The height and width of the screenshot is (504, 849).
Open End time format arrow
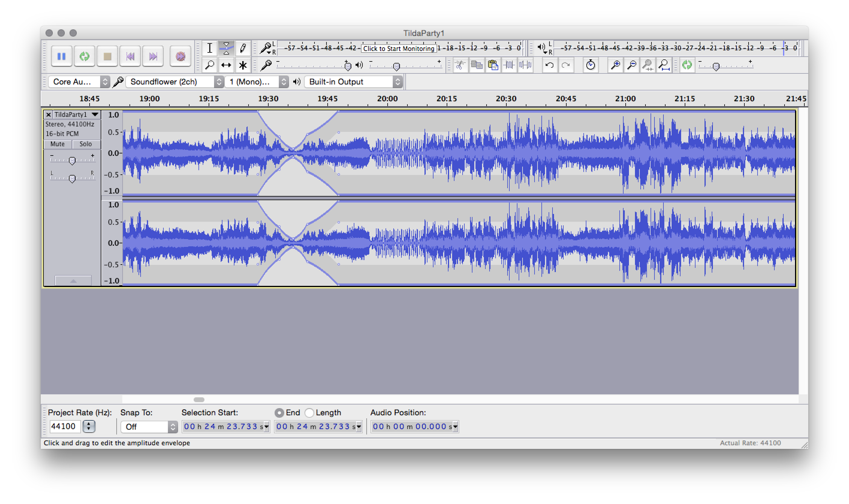tap(359, 427)
